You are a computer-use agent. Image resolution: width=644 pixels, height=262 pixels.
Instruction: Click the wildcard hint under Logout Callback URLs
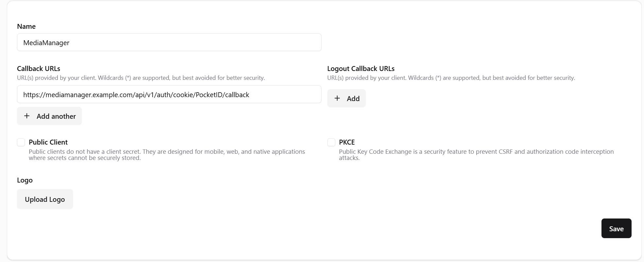(451, 78)
